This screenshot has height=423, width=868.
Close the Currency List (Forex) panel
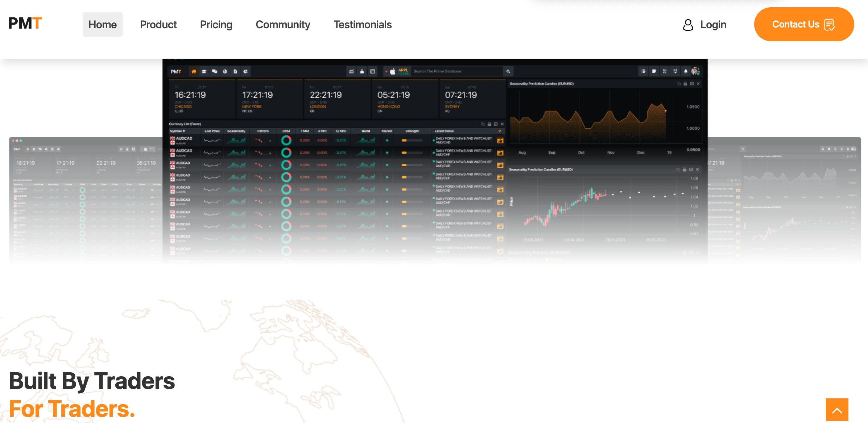(502, 124)
